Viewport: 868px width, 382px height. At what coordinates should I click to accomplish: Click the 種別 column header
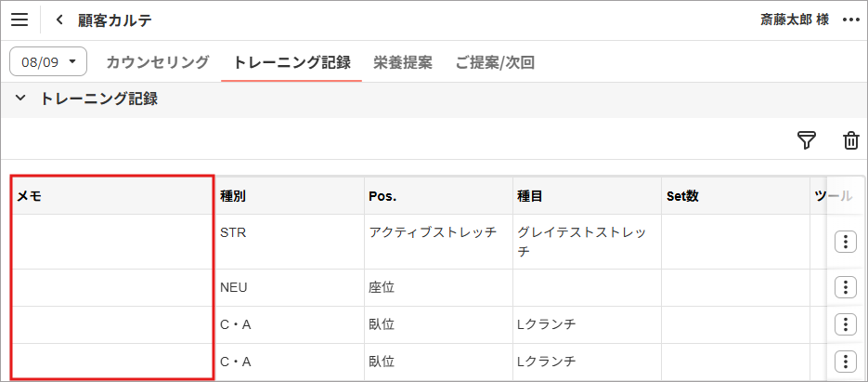pos(287,196)
